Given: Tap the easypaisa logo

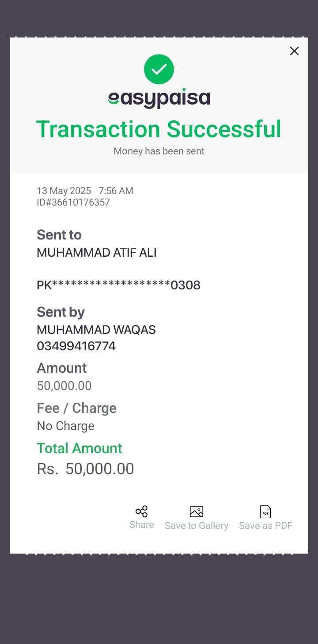Looking at the screenshot, I should click(x=159, y=99).
